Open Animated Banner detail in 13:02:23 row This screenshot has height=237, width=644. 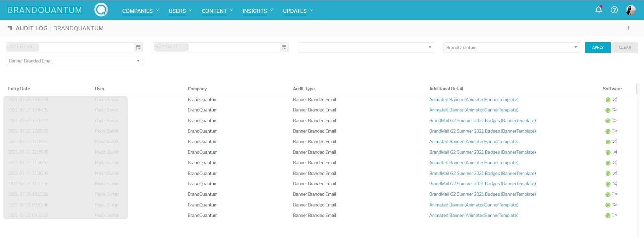tap(474, 100)
